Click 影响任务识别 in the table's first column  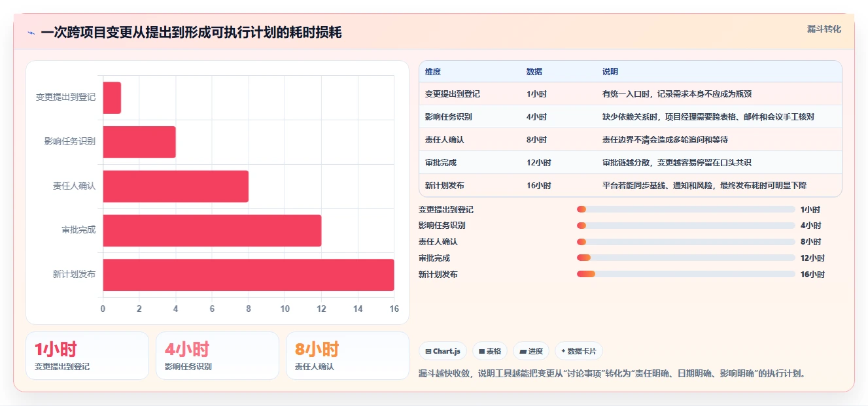point(449,117)
